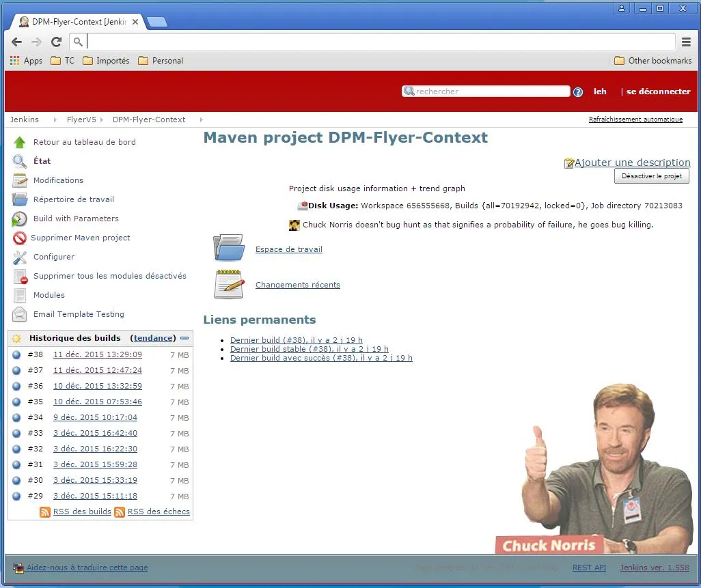Click the Aidez-nous à traduire cette page link
Screen dimensions: 701x588
click(87, 568)
